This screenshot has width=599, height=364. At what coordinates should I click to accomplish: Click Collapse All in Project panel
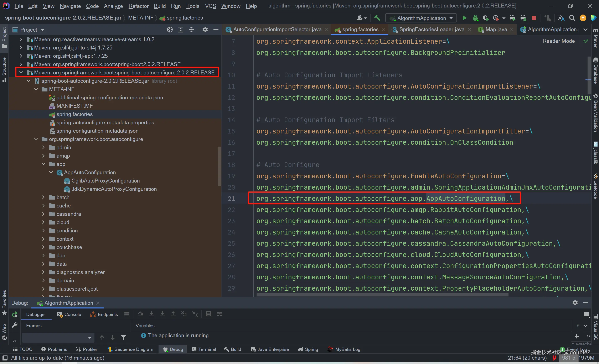click(191, 30)
